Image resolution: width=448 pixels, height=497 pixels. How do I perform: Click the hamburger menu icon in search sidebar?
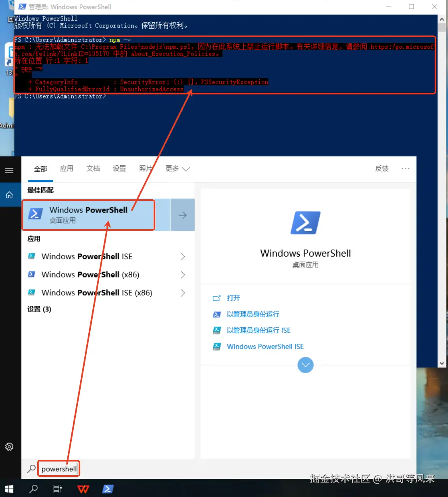tap(9, 171)
